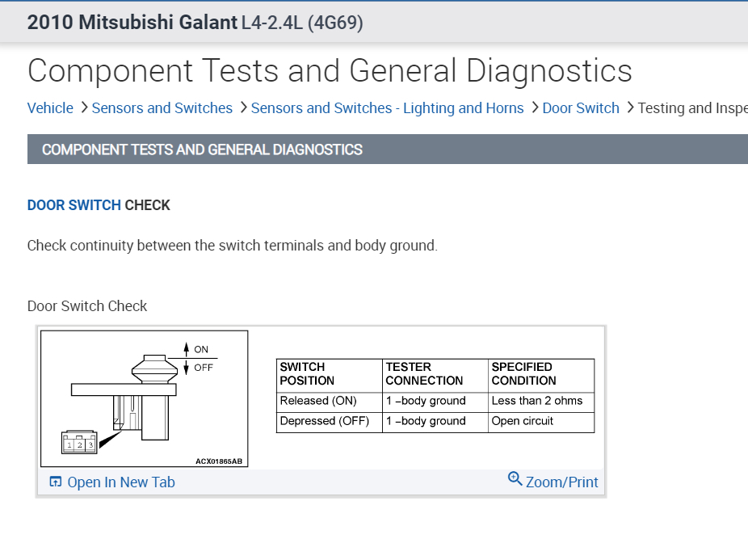Click the Door Switch Check image caption
Image resolution: width=748 pixels, height=560 pixels.
click(x=87, y=306)
